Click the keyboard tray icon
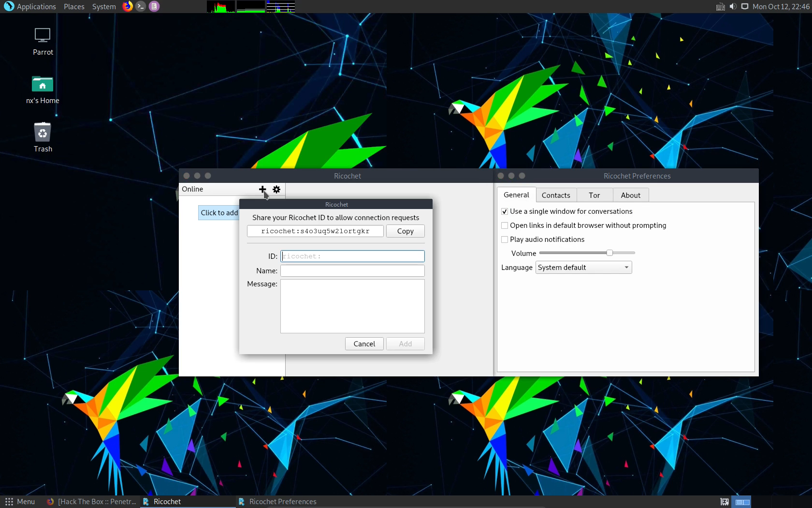812x508 pixels. tap(720, 6)
